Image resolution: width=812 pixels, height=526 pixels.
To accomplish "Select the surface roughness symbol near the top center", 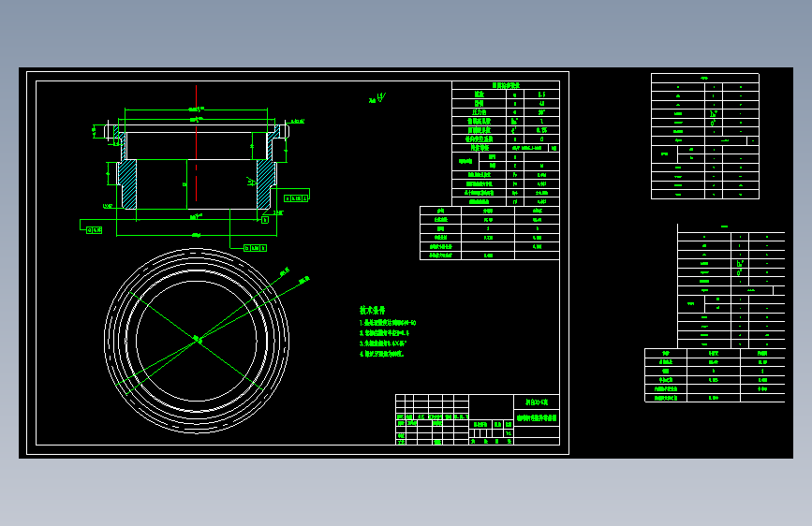I will (x=378, y=98).
